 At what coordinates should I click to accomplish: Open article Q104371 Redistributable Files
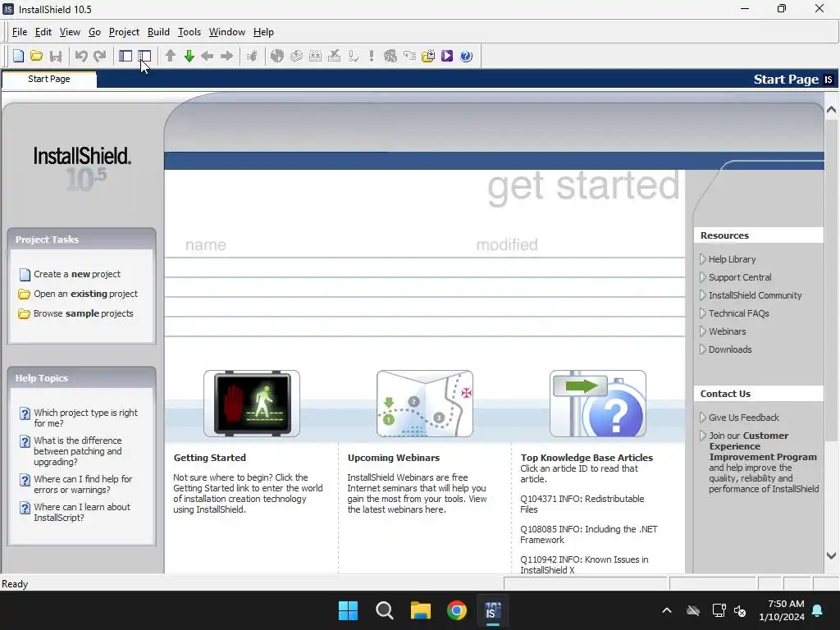pyautogui.click(x=582, y=504)
